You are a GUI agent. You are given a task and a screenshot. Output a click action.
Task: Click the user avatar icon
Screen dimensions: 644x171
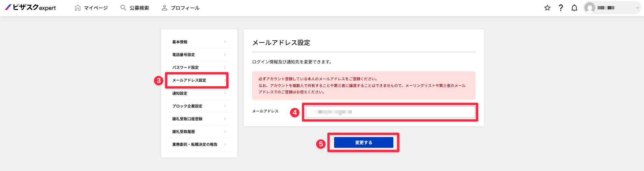tap(589, 8)
